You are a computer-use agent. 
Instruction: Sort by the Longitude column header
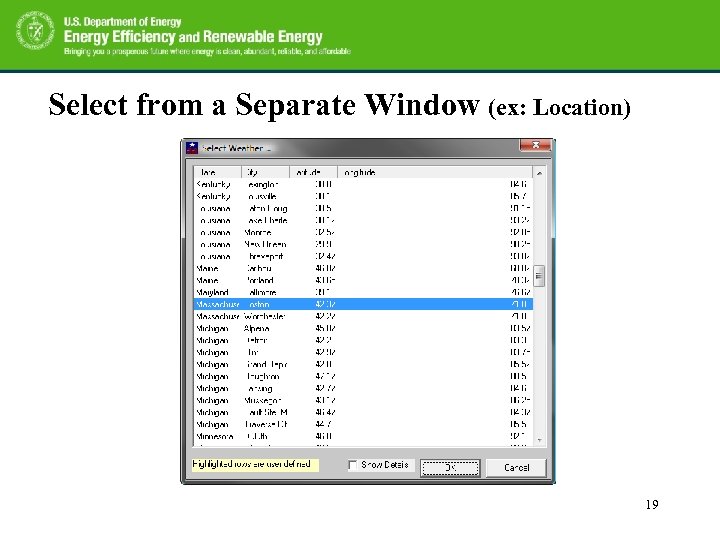[435, 172]
